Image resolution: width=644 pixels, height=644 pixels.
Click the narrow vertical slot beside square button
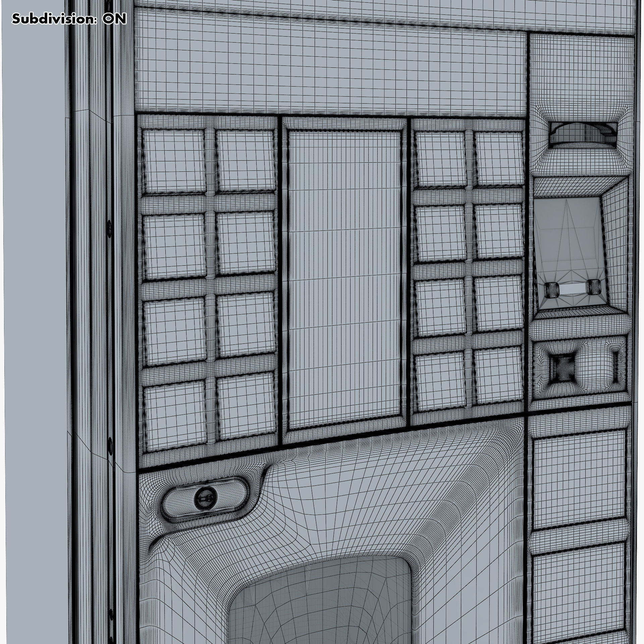coord(615,367)
